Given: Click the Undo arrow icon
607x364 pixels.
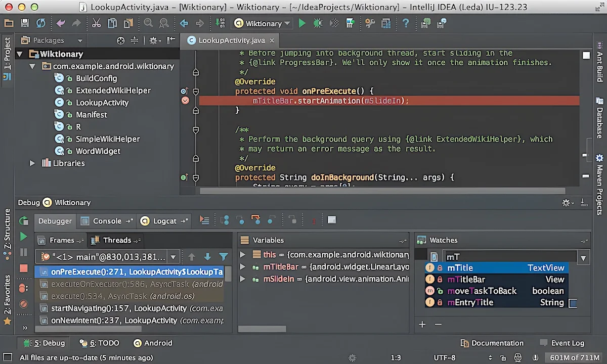Looking at the screenshot, I should (61, 23).
